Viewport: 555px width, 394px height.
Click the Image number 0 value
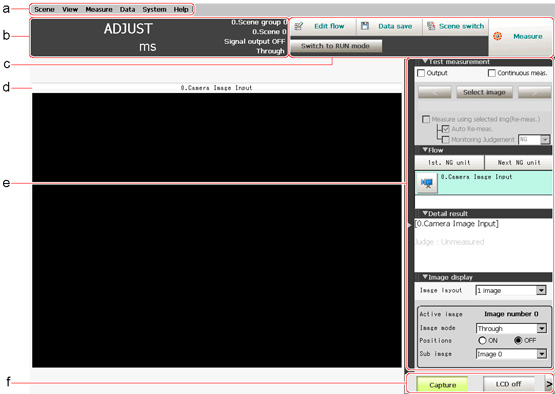511,314
